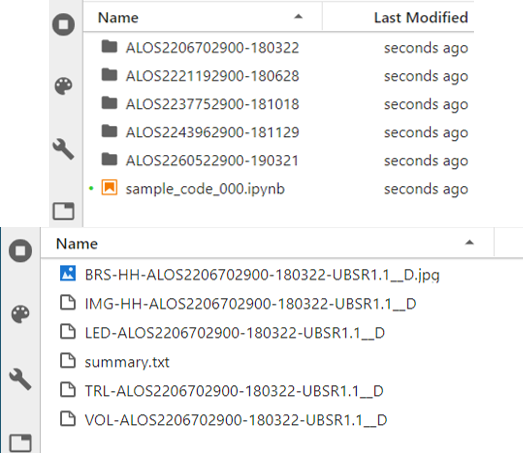523x453 pixels.
Task: Open Running Terminals sidebar icon in top panel
Action: tap(63, 24)
